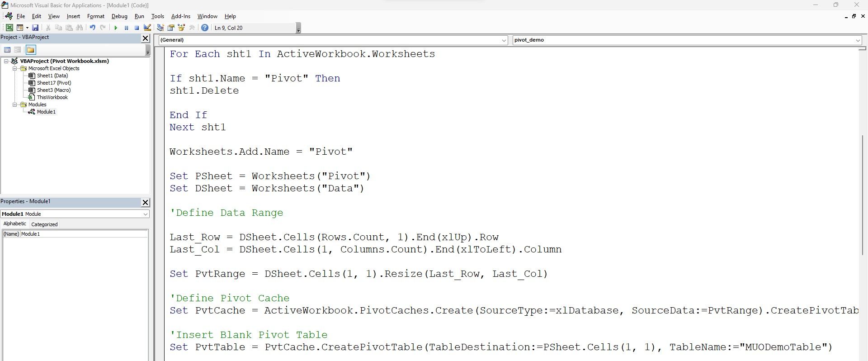868x361 pixels.
Task: Click the Paste clipboard icon
Action: point(69,28)
